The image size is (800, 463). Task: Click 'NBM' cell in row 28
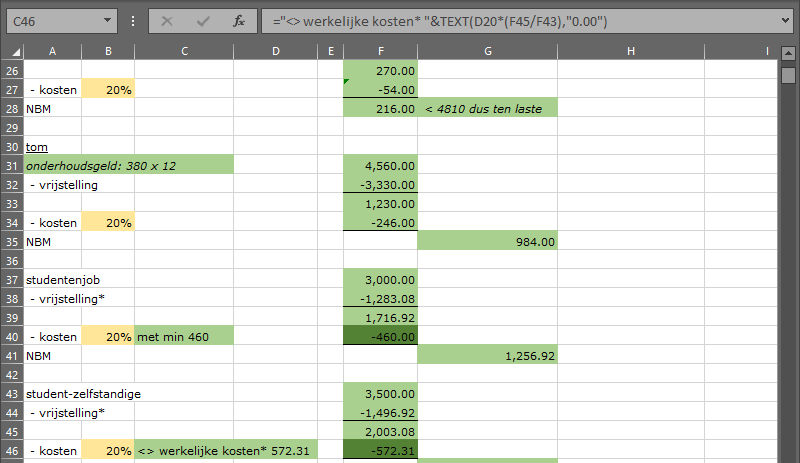[x=53, y=109]
